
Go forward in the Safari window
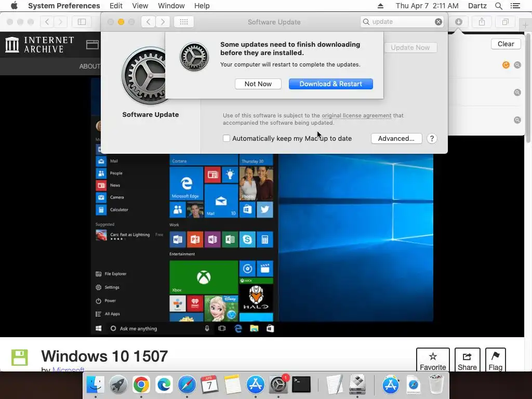pyautogui.click(x=60, y=22)
